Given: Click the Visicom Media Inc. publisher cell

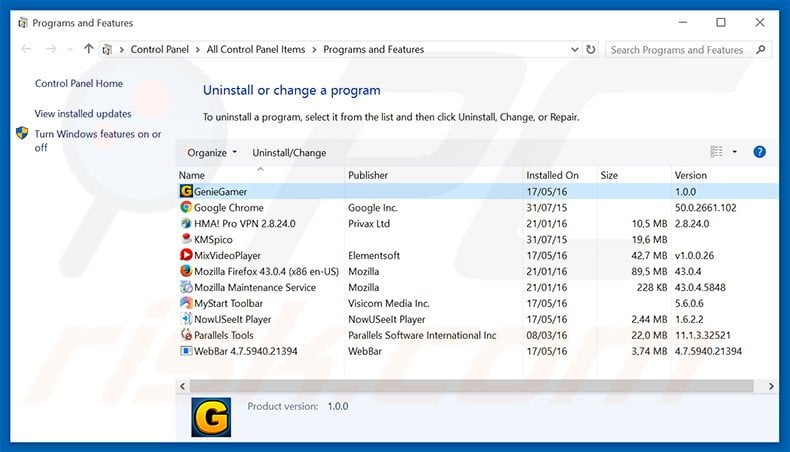Looking at the screenshot, I should click(388, 303).
